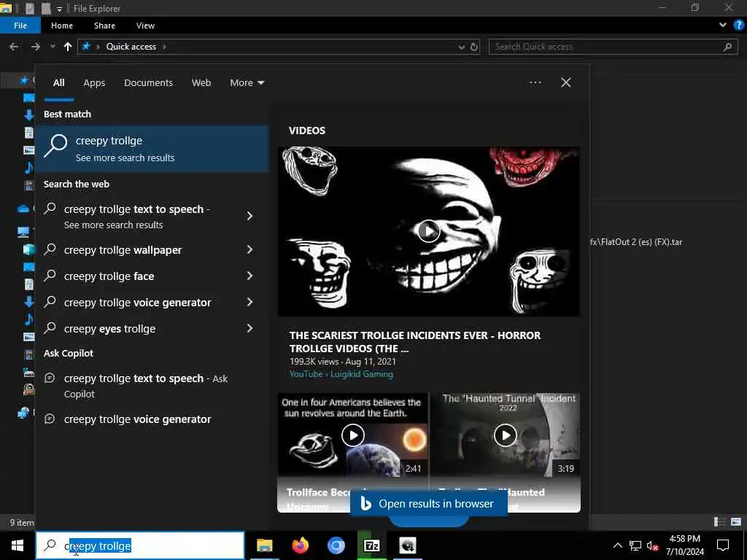Open YouTube Luigikid Gaming source link
This screenshot has height=560, width=747.
[x=341, y=374]
